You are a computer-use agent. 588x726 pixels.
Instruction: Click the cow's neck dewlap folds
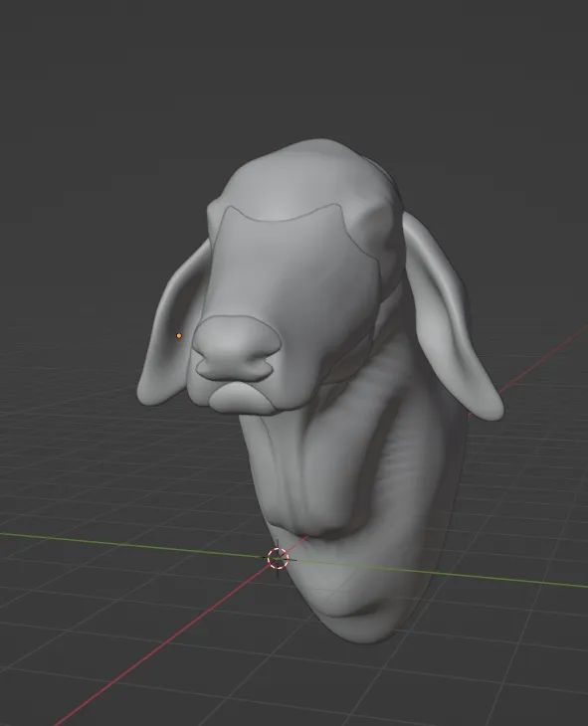tap(308, 472)
